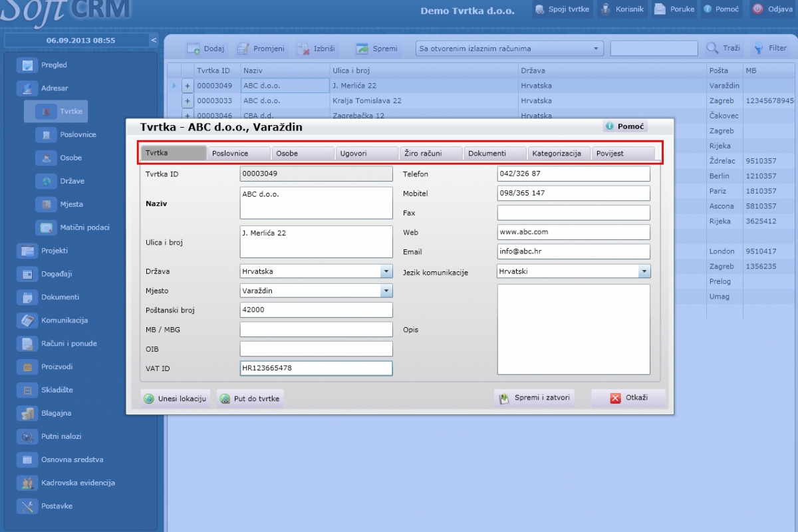798x532 pixels.
Task: Switch to the Poslovnice tab in the dialog
Action: [239, 154]
